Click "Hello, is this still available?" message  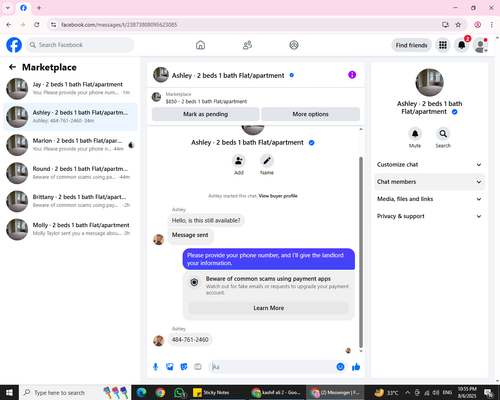click(x=206, y=220)
